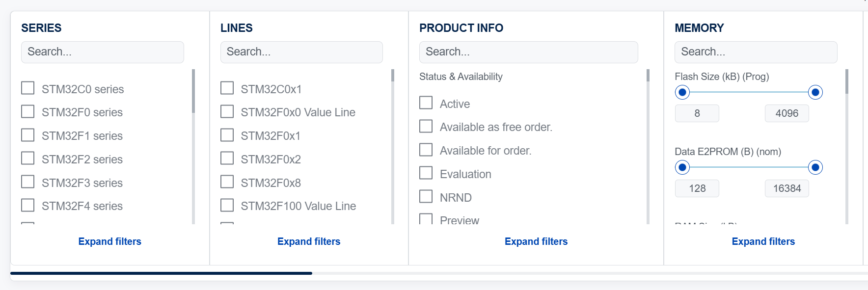Check the NRND availability checkbox
This screenshot has width=868, height=290.
pos(426,197)
